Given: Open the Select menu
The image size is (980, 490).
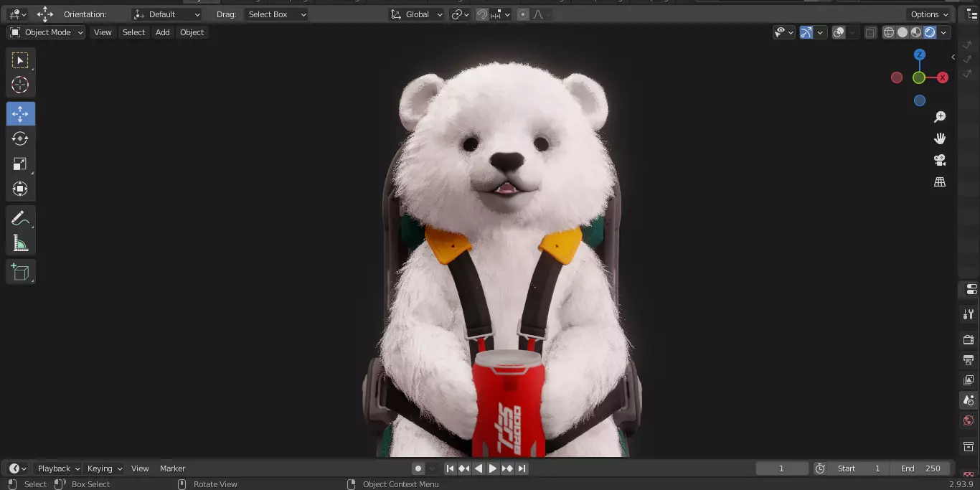Looking at the screenshot, I should coord(133,32).
